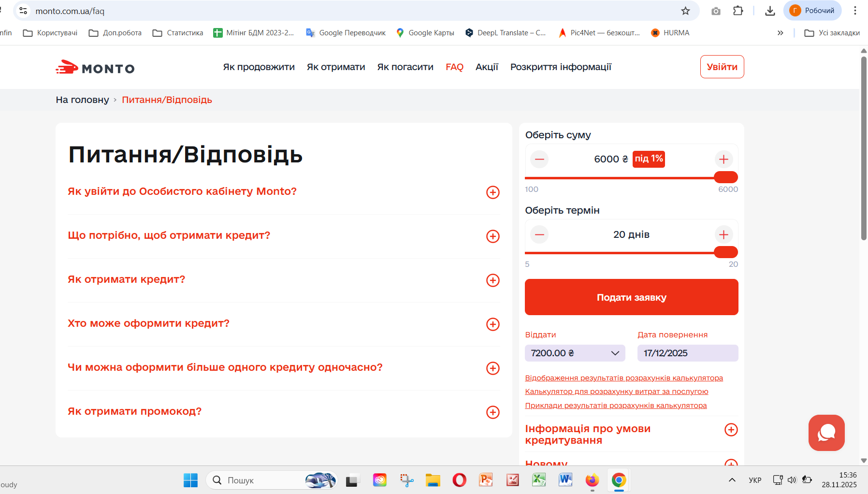Viewport: 868px width, 494px height.
Task: Open the 'Як продовжити' menu item
Action: (x=259, y=67)
